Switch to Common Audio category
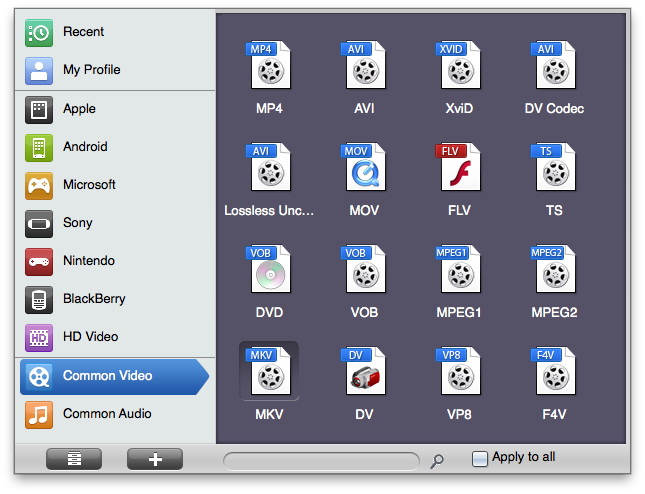This screenshot has width=645, height=494. (106, 414)
